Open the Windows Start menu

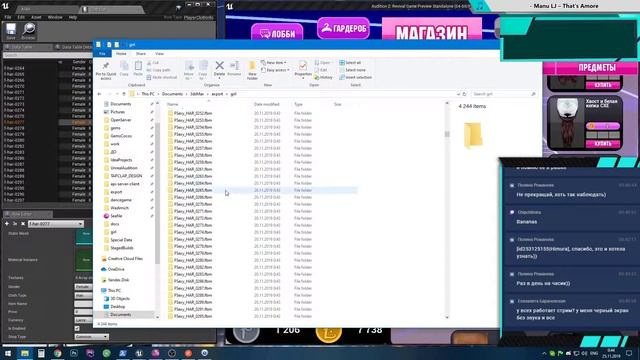[8, 353]
